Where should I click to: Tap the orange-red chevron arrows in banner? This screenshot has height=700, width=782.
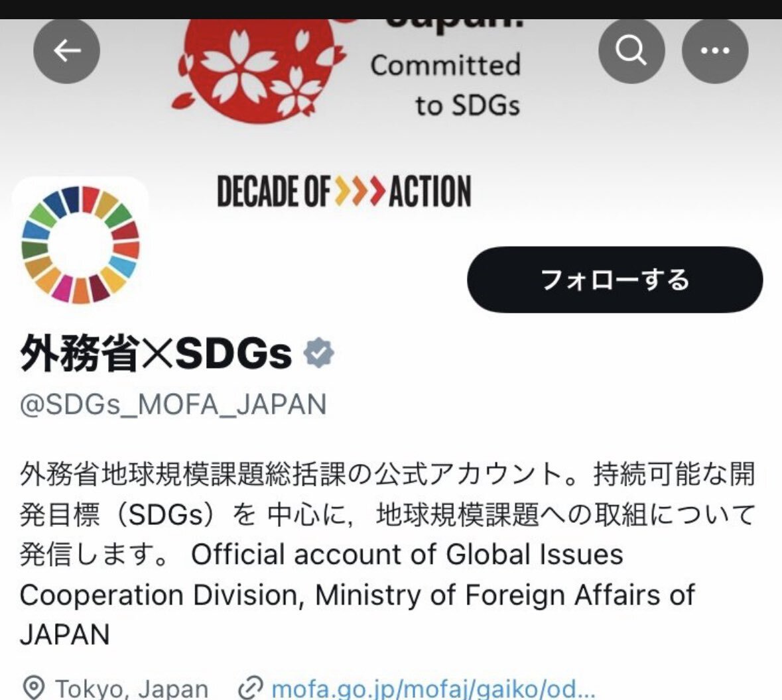tap(360, 190)
